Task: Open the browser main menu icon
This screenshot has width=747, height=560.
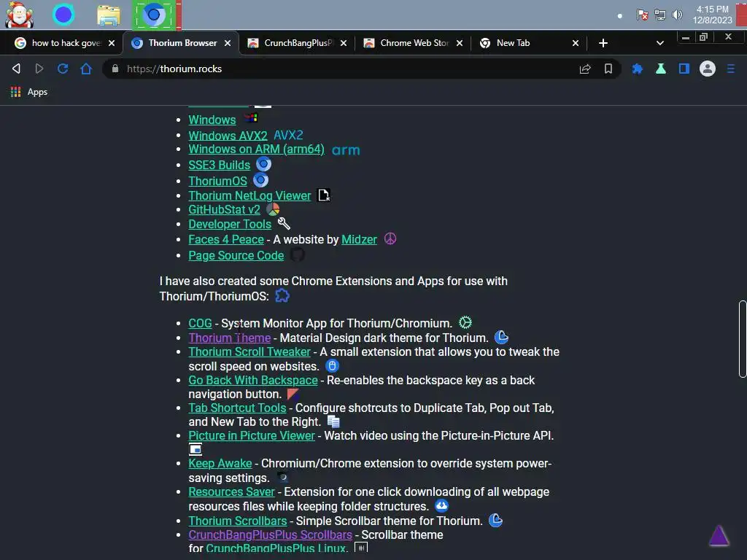Action: pos(731,69)
